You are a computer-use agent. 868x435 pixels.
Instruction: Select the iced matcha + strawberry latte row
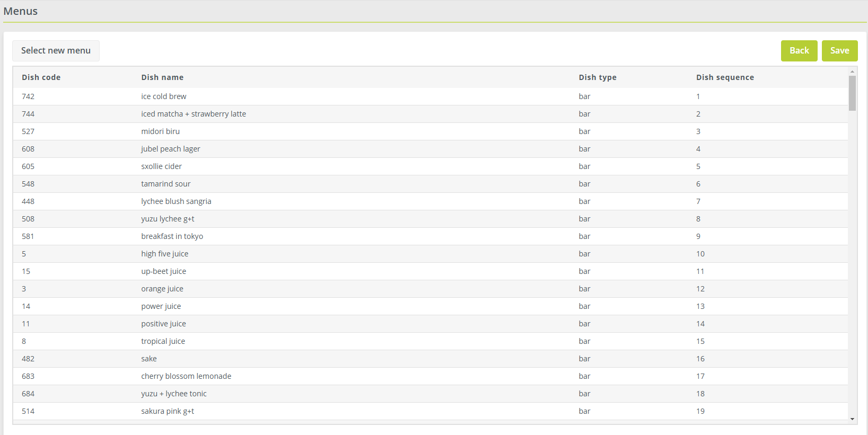(x=194, y=114)
